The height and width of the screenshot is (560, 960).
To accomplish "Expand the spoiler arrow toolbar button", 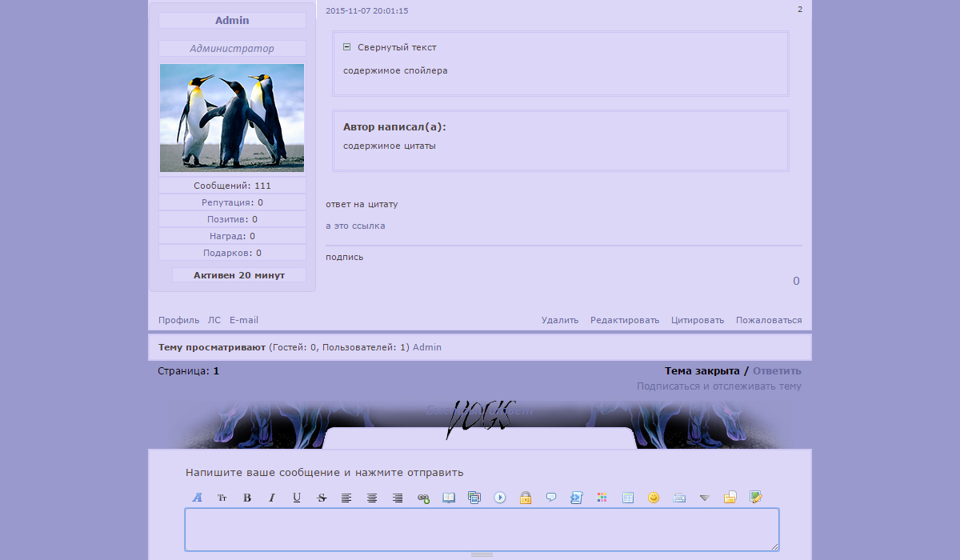I will [704, 498].
